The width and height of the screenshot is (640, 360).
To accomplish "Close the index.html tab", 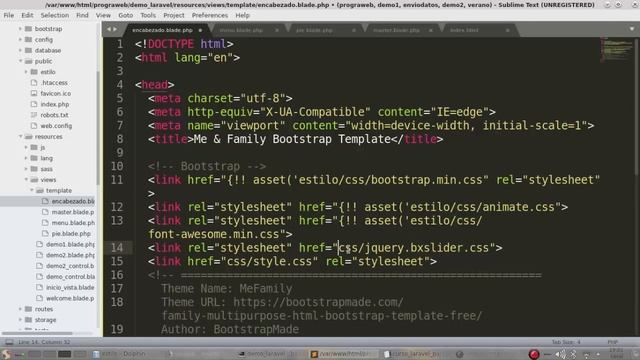I will point(507,30).
